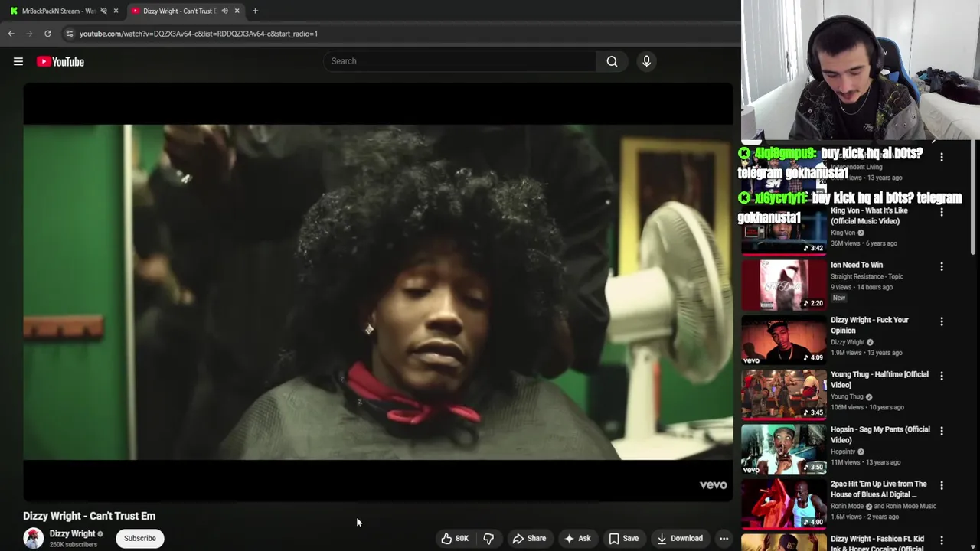Screen dimensions: 980x551
Task: Focus the YouTube Search field
Action: coord(459,61)
